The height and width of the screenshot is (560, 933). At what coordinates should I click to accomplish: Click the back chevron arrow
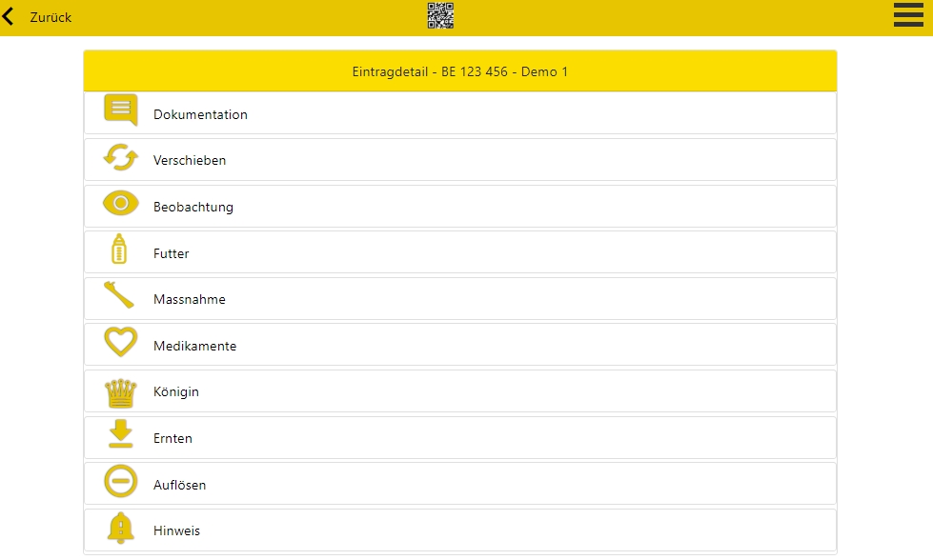click(x=9, y=16)
